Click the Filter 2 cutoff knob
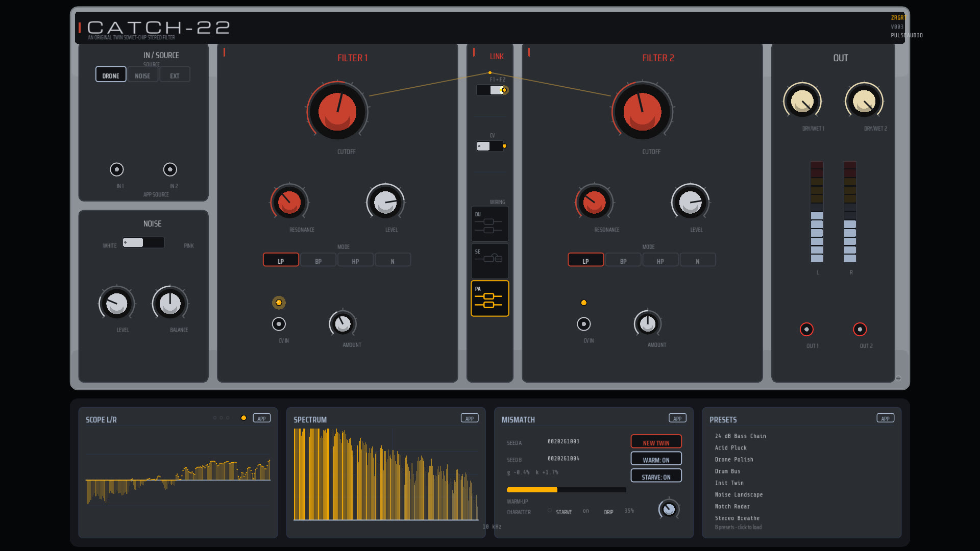Image resolution: width=980 pixels, height=551 pixels. [x=642, y=111]
